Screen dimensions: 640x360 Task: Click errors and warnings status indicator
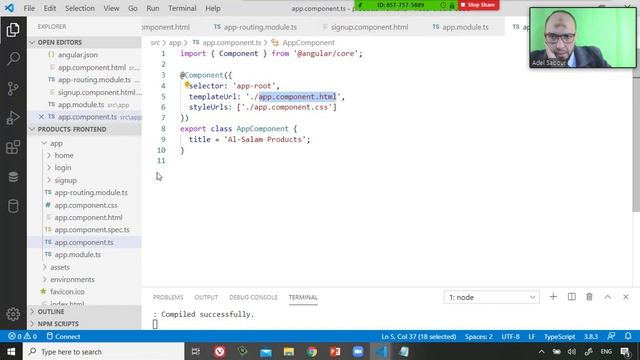pos(22,336)
